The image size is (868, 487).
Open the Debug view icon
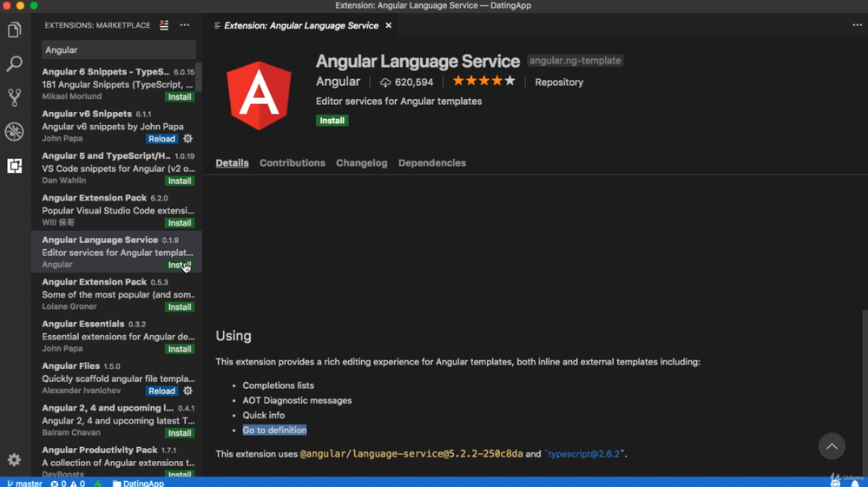[14, 131]
